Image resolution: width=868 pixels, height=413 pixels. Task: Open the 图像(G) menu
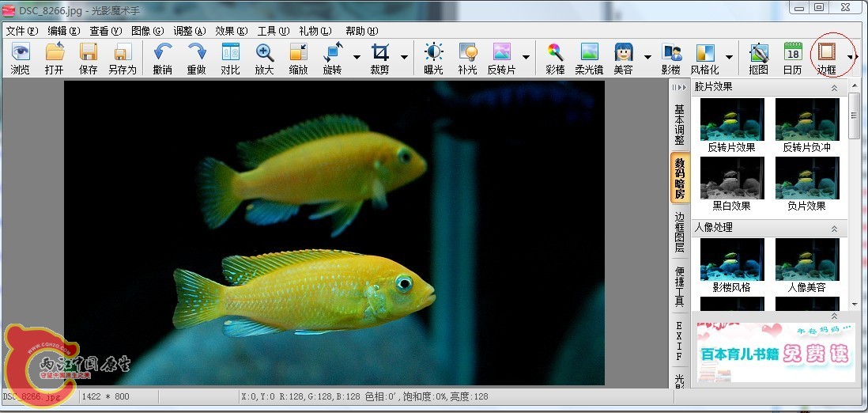pyautogui.click(x=147, y=31)
